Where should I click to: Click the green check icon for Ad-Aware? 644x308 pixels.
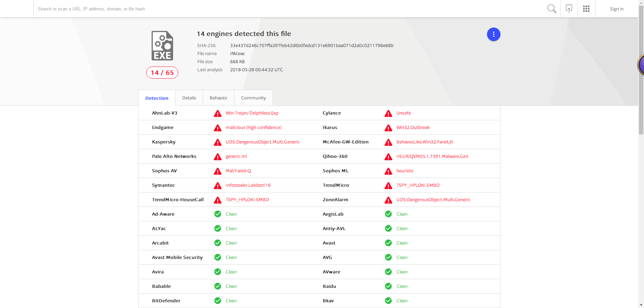point(218,214)
